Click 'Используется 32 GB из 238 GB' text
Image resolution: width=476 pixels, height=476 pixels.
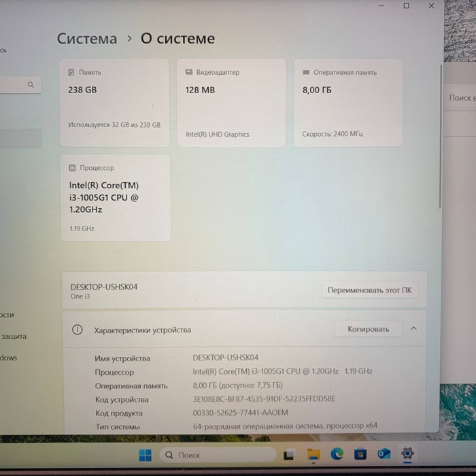(114, 124)
